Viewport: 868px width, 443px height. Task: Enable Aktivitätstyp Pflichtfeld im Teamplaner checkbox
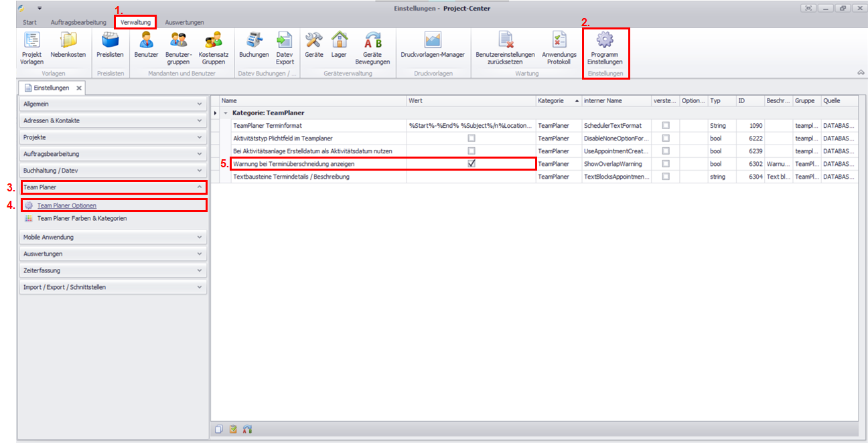coord(472,139)
